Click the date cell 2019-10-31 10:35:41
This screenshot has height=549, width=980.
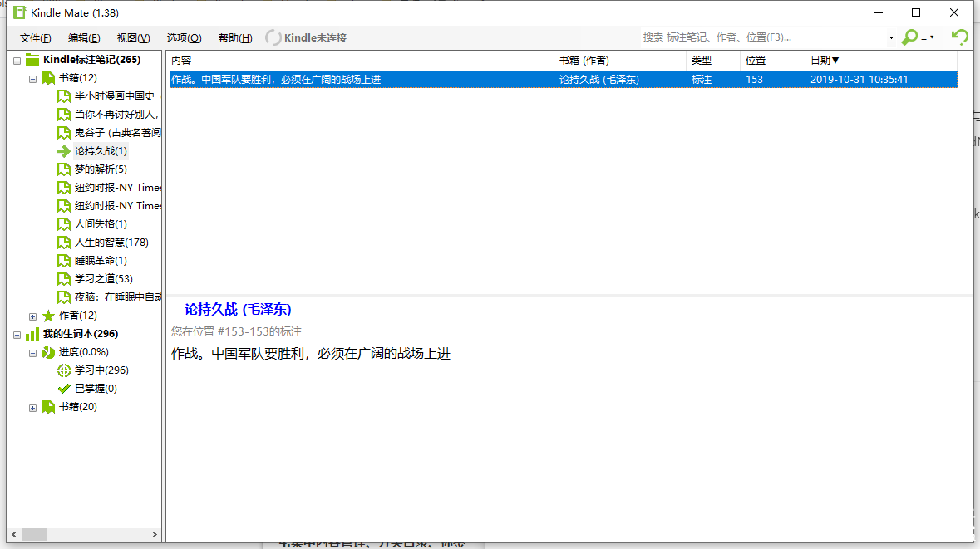click(x=859, y=80)
